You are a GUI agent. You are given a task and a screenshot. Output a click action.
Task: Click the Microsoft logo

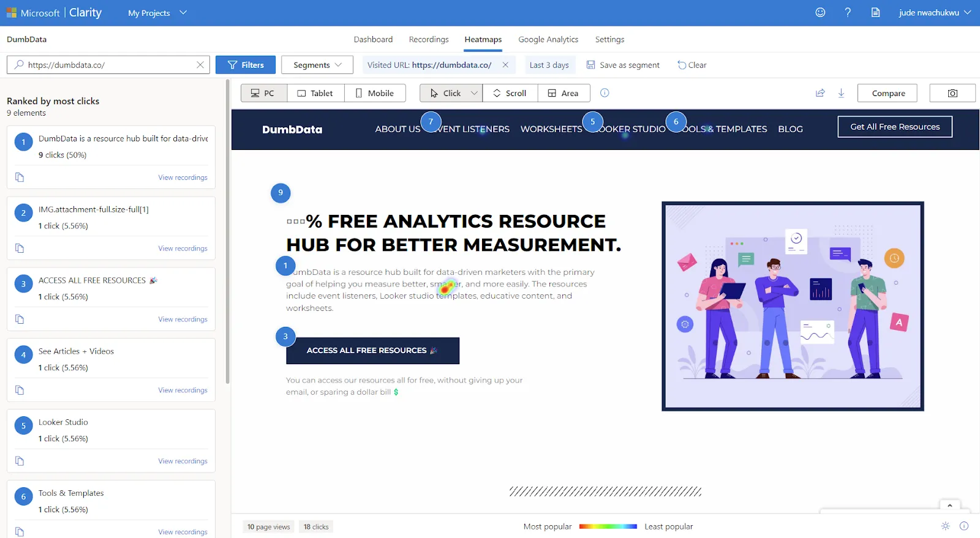(x=12, y=13)
